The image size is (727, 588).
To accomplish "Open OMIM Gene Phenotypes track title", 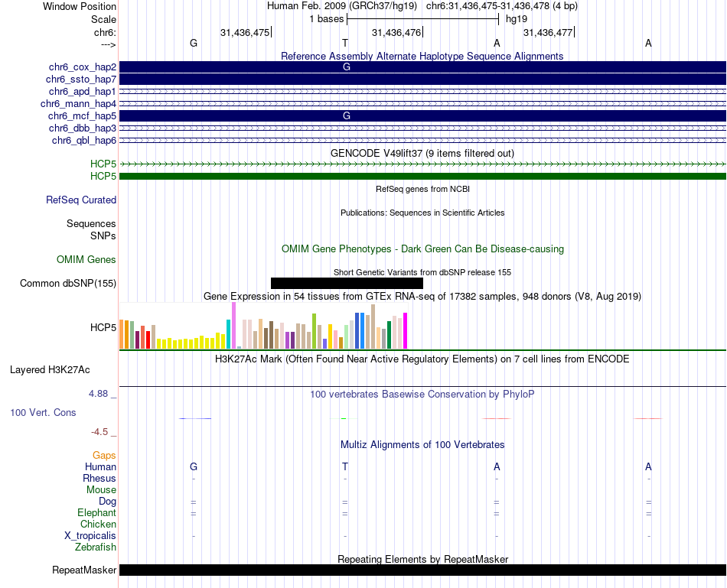I will pyautogui.click(x=423, y=249).
